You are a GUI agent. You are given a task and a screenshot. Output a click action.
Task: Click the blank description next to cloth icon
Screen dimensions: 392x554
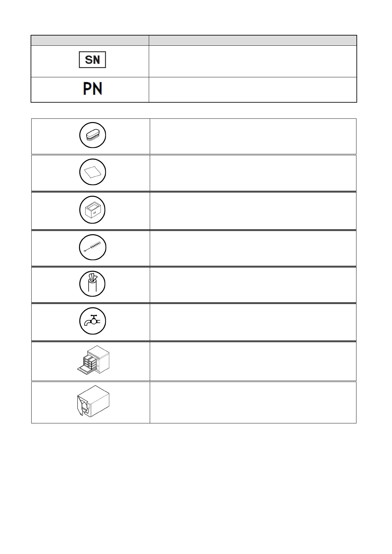253,173
